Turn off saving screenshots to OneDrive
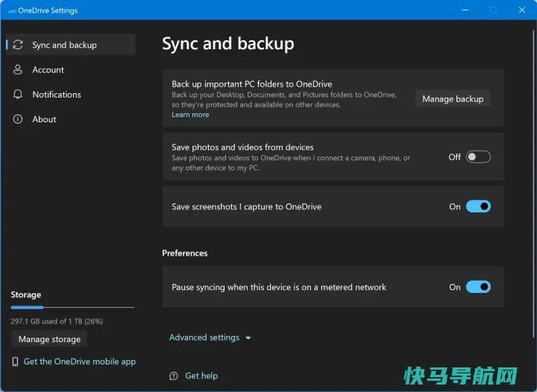 [478, 206]
